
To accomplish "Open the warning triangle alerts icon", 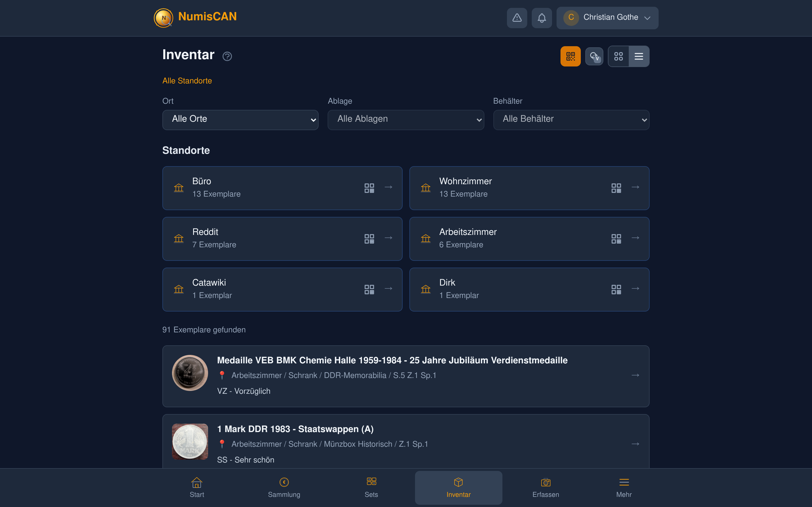I will (517, 18).
